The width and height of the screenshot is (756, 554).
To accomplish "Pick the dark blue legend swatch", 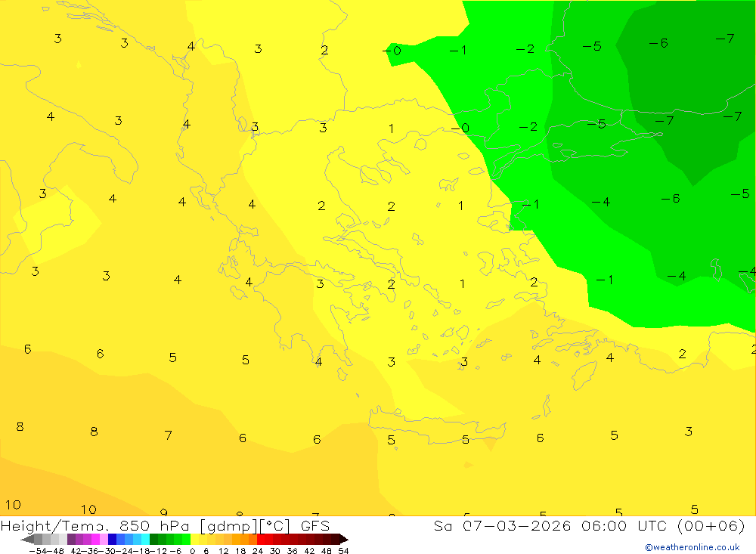I will (112, 539).
